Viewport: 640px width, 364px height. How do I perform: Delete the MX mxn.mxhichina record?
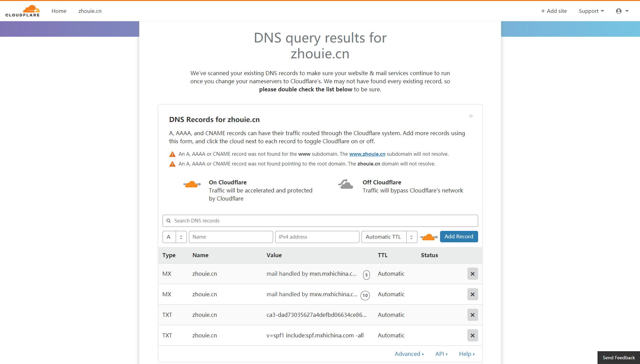pyautogui.click(x=472, y=274)
